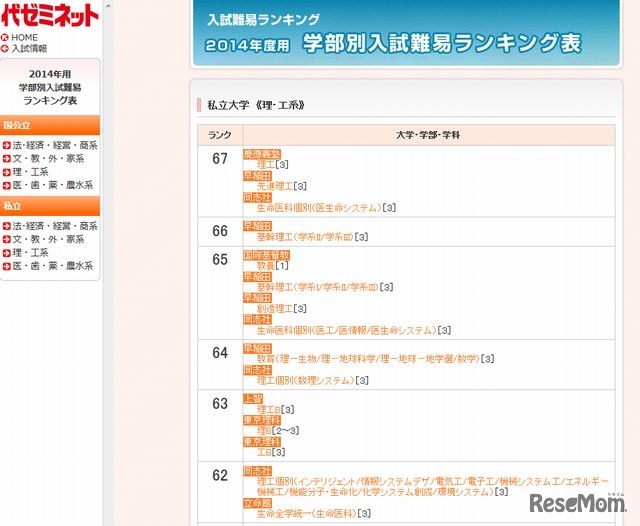Open 理工個別(数理システム)[3] link
Image resolution: width=640 pixels, height=526 pixels.
(x=313, y=380)
